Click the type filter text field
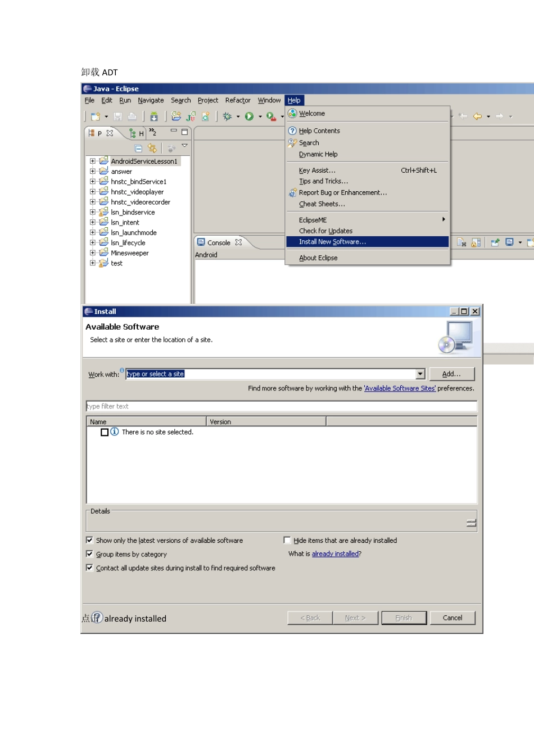Screen dimensions: 534x756 pyautogui.click(x=282, y=406)
